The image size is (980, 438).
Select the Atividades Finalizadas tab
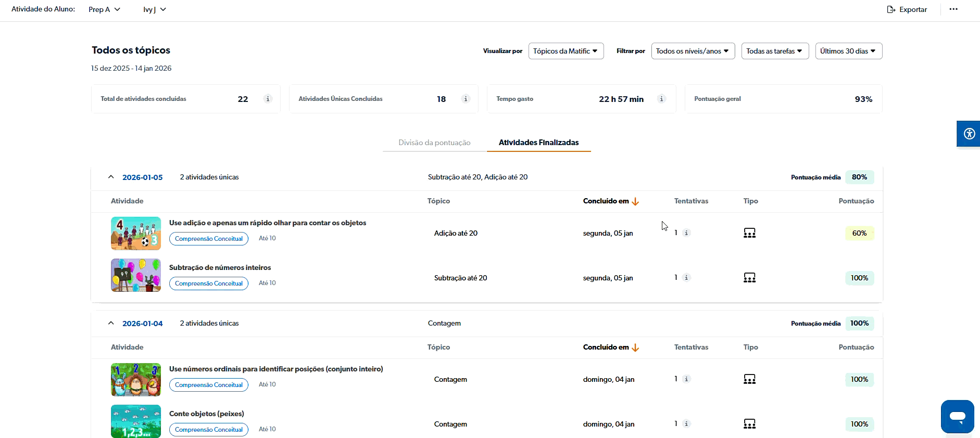[538, 143]
